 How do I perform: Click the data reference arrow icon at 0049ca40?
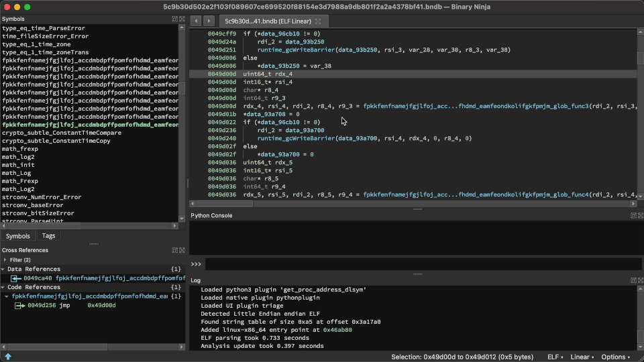(x=15, y=278)
